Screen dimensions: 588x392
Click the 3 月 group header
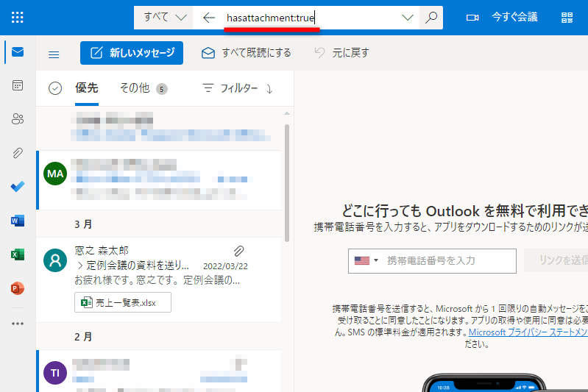(x=83, y=224)
